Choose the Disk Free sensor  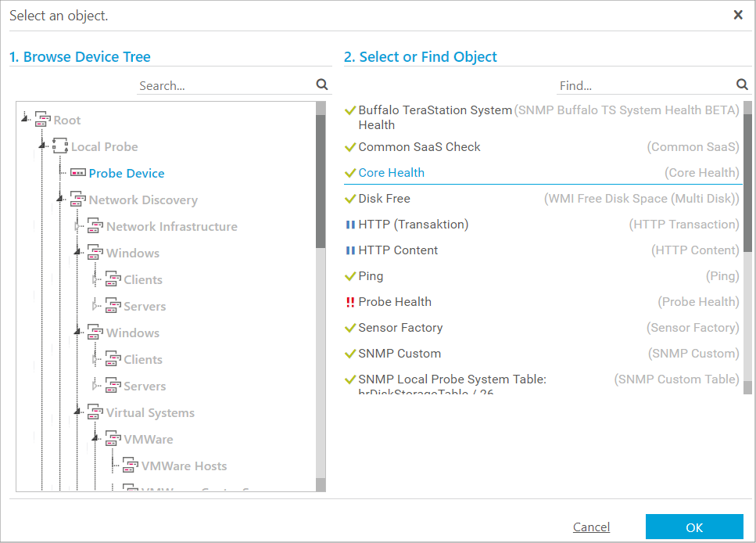[x=384, y=199]
